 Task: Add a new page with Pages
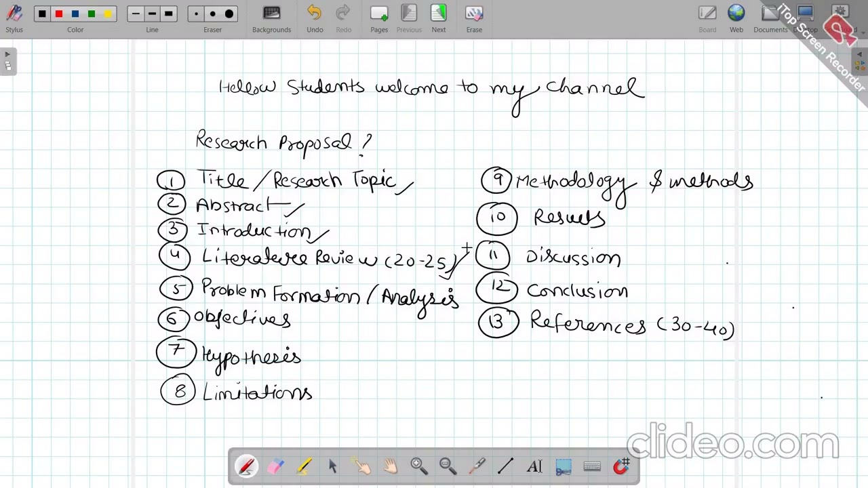coord(379,18)
